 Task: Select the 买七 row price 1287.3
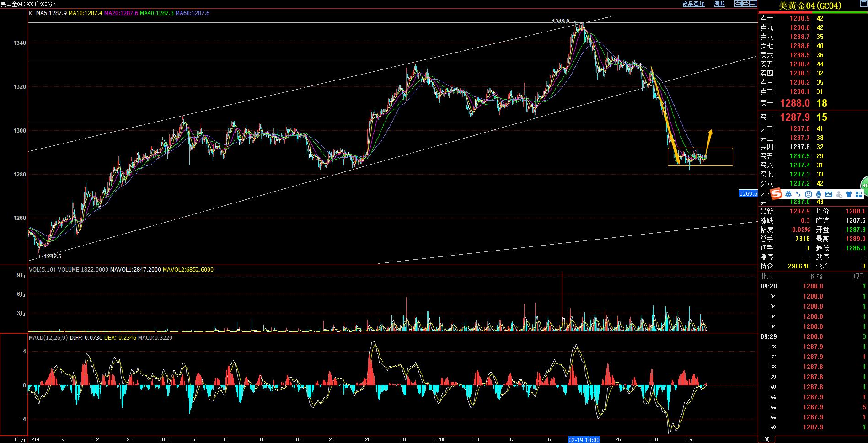[x=800, y=175]
